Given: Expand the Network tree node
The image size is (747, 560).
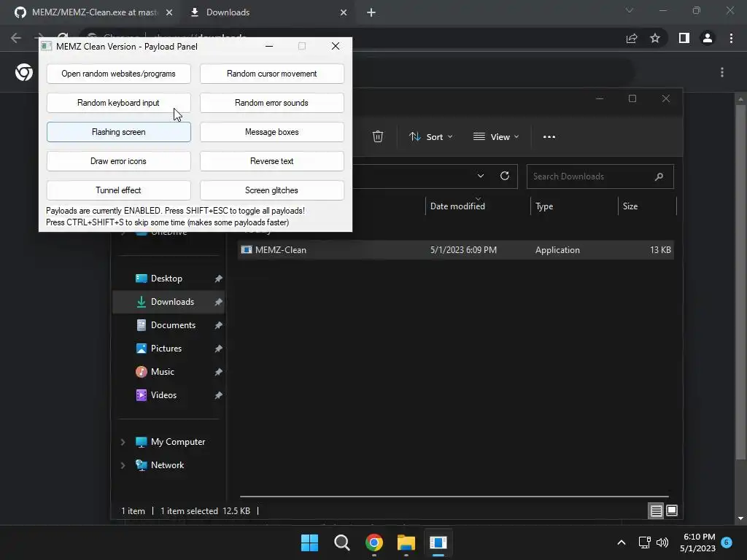Looking at the screenshot, I should click(x=123, y=465).
